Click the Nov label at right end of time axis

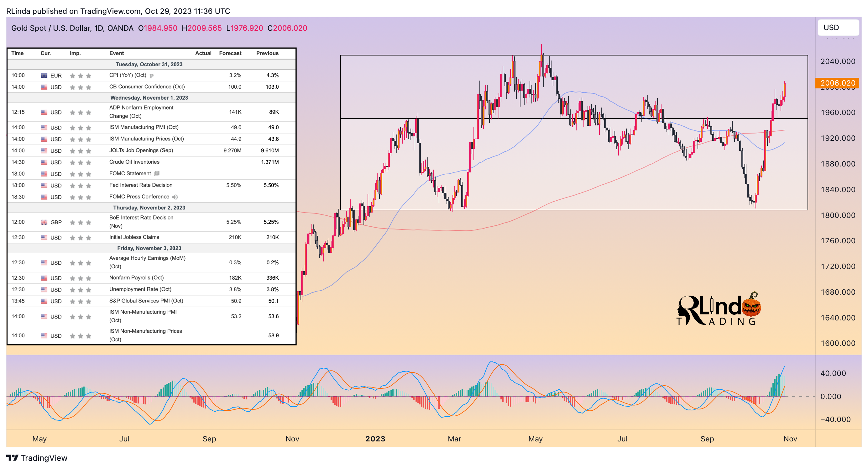(790, 439)
